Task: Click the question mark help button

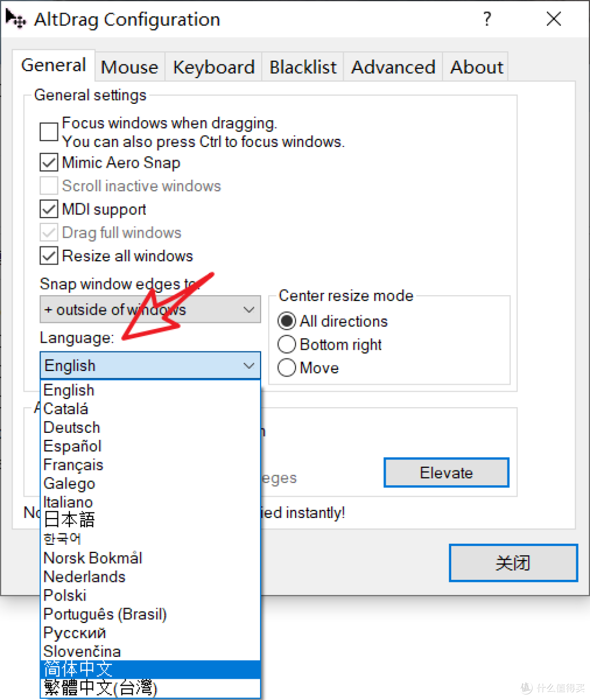Action: pyautogui.click(x=487, y=19)
